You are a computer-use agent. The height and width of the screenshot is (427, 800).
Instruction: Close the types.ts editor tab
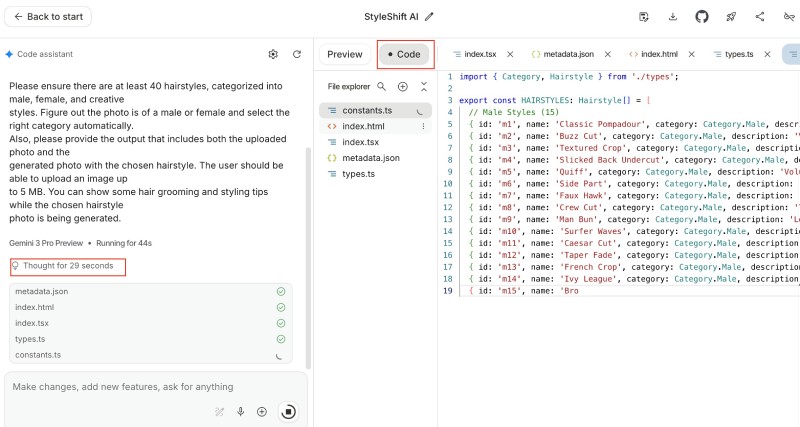(x=767, y=54)
